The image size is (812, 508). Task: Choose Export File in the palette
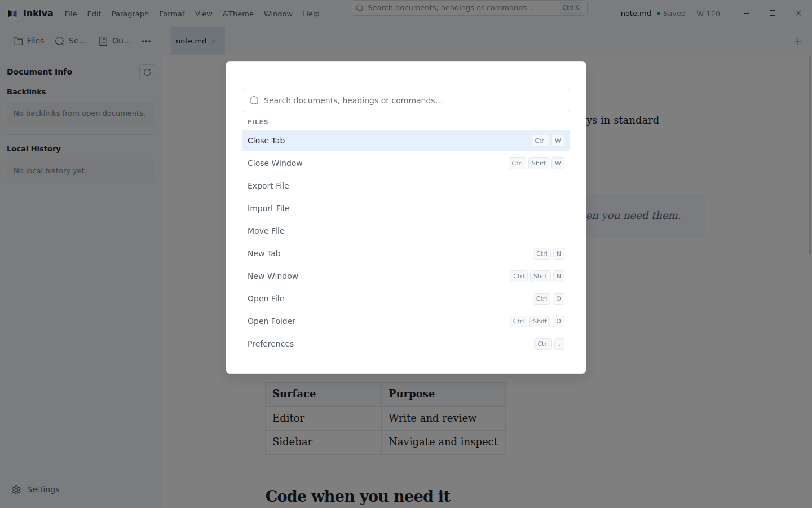click(x=406, y=186)
